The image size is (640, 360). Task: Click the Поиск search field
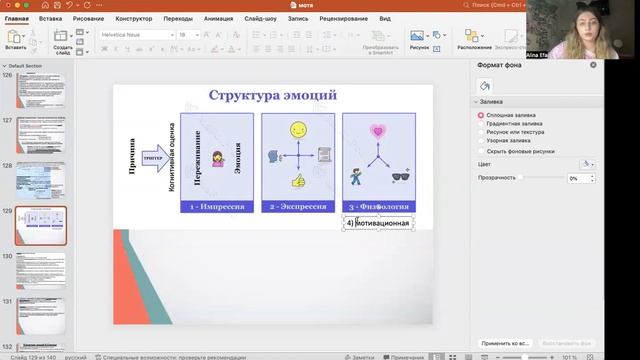click(495, 5)
